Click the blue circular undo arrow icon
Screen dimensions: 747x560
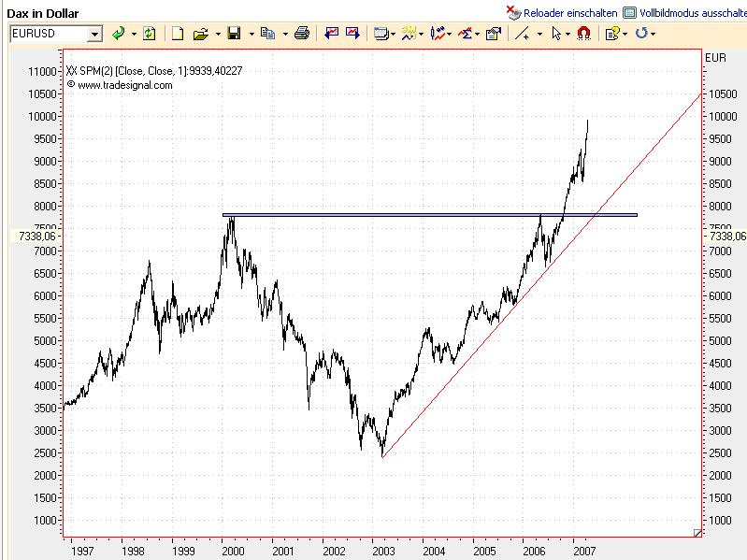pos(641,34)
